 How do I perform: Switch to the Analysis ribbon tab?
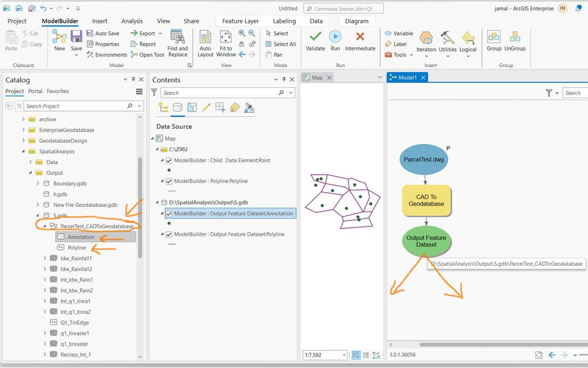(132, 21)
